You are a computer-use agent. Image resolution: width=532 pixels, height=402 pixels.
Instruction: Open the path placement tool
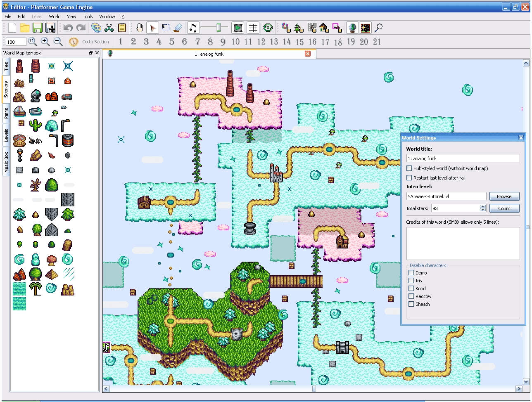click(312, 28)
